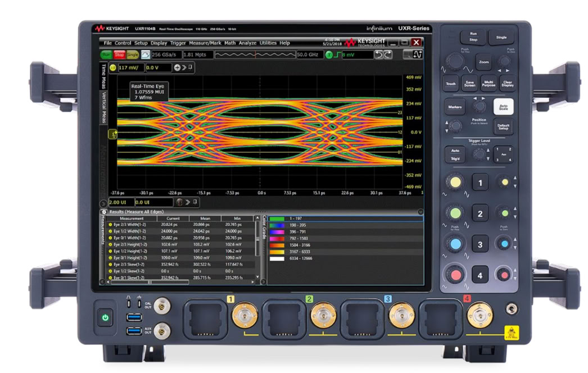Click the waveform icon at toolbar right end
This screenshot has width=588, height=373.
point(417,54)
